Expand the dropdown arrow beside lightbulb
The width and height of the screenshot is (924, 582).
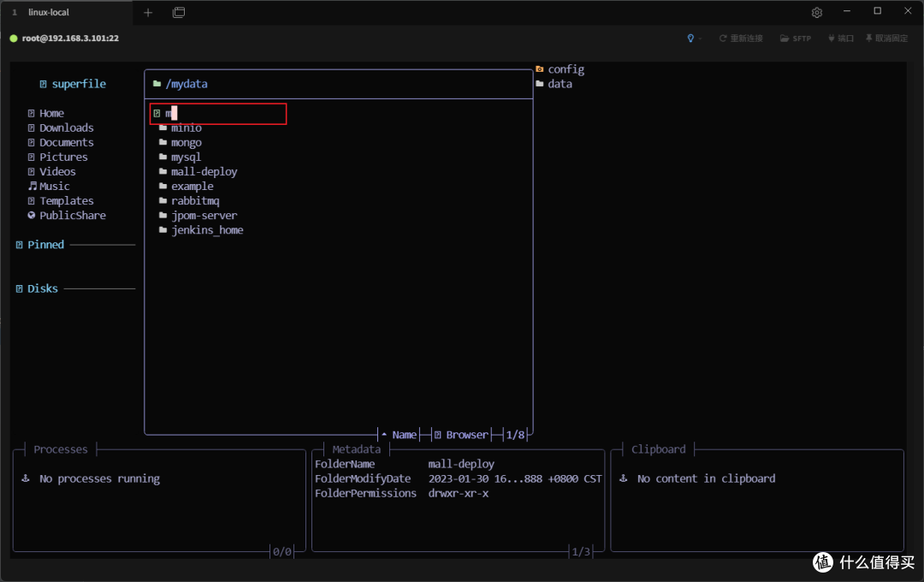700,39
